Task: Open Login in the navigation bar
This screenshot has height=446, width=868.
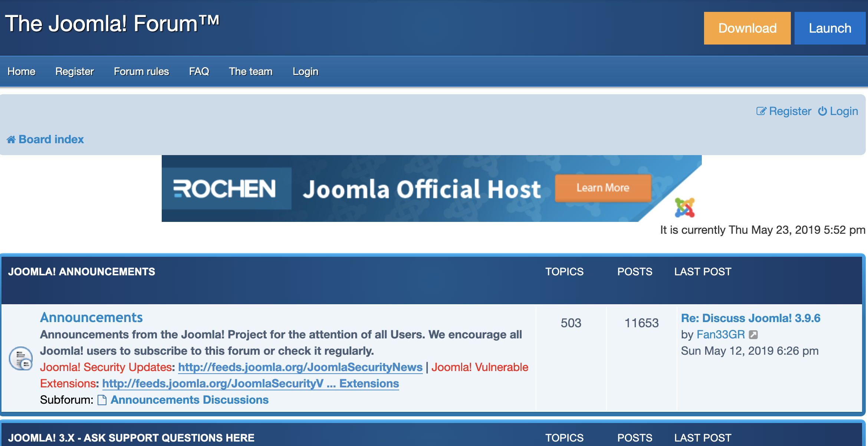Action: (305, 71)
